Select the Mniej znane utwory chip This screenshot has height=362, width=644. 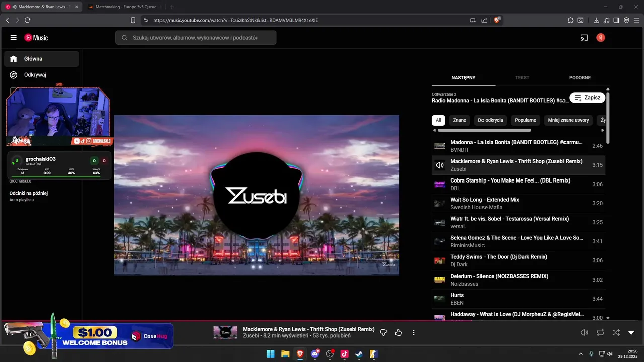click(x=569, y=120)
